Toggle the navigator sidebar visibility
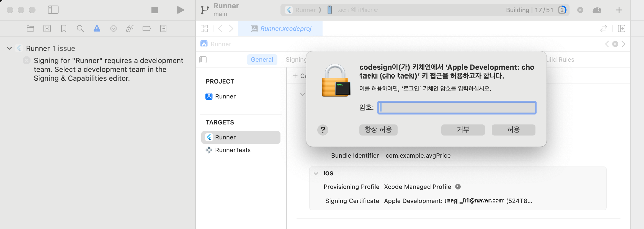Screen dimensions: 644x229 53,10
